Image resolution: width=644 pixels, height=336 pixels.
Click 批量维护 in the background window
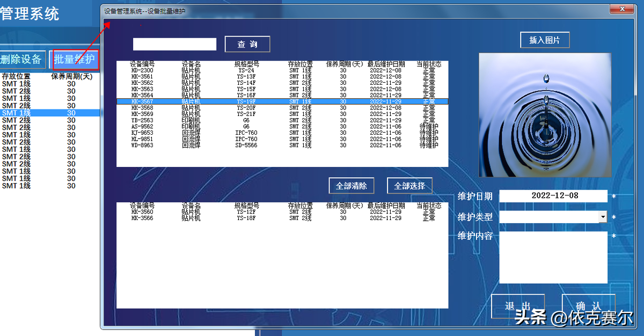point(75,60)
